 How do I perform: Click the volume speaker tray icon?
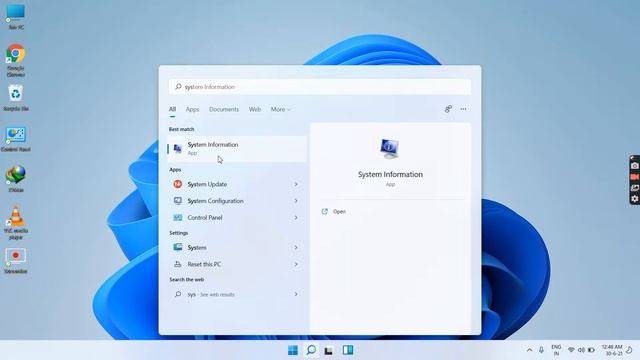(x=581, y=350)
